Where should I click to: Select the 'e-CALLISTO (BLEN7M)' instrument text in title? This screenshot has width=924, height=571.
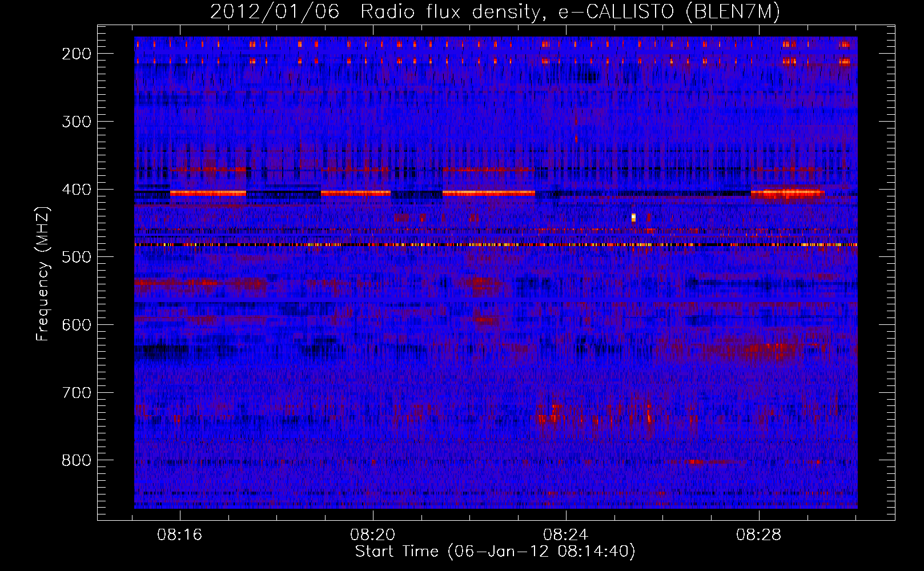[x=669, y=11]
